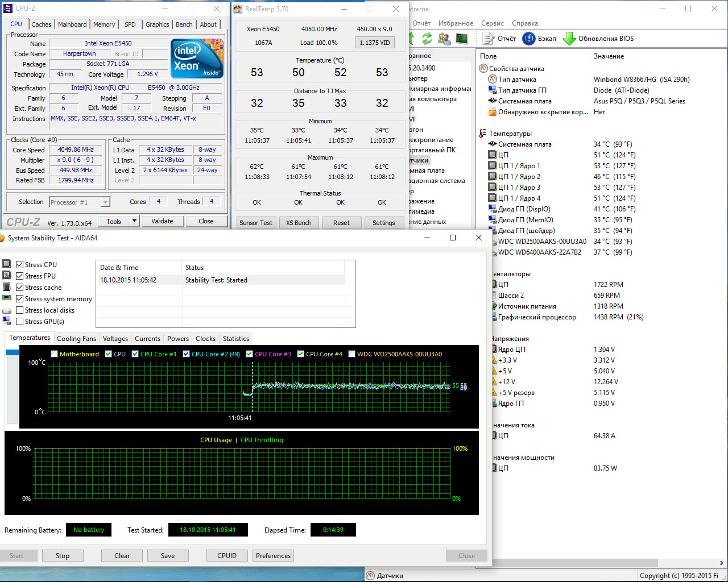
Task: Click the lock icon beside Обнаружено вскрытие корпуса
Action: click(x=493, y=112)
